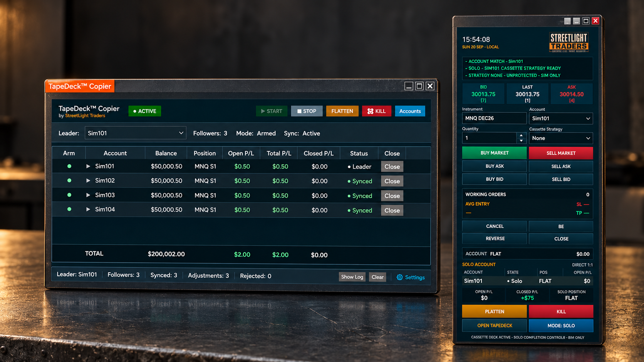Click the Quantity input field

tap(489, 138)
